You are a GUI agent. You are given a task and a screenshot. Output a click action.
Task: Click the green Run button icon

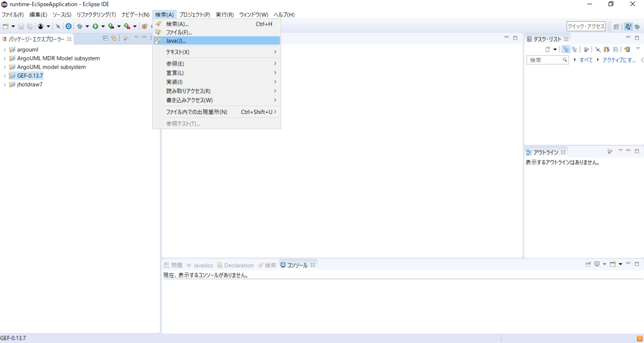pos(95,26)
